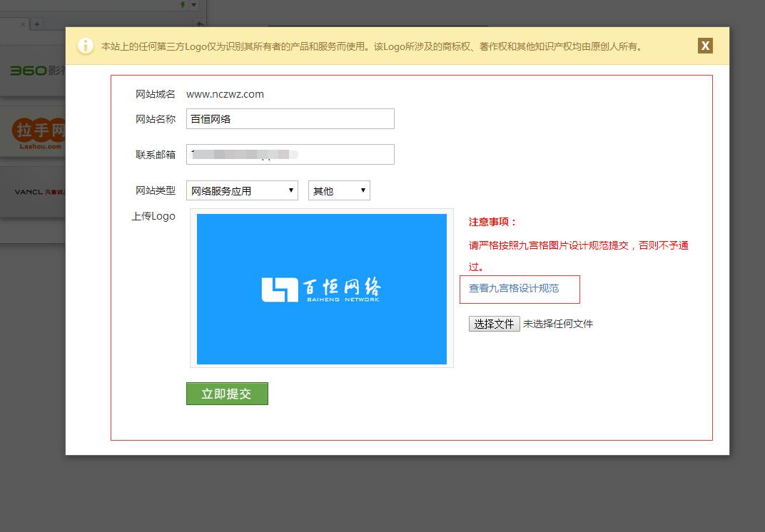Image resolution: width=765 pixels, height=532 pixels.
Task: Open the 查看九宫格设计规范 link
Action: point(514,288)
